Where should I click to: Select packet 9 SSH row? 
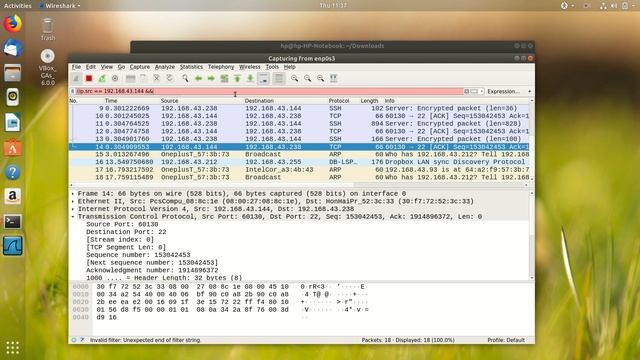pyautogui.click(x=300, y=108)
